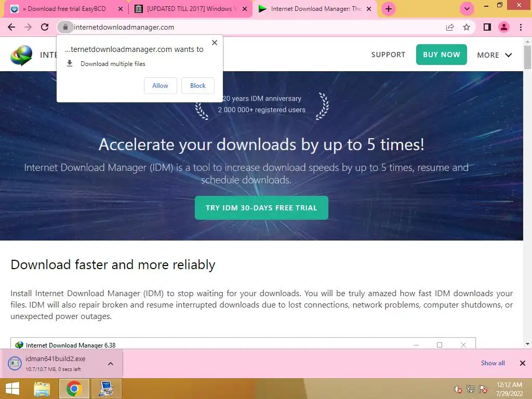The height and width of the screenshot is (399, 532).
Task: Click the taskbar clock showing 12:12 AM
Action: (509, 389)
